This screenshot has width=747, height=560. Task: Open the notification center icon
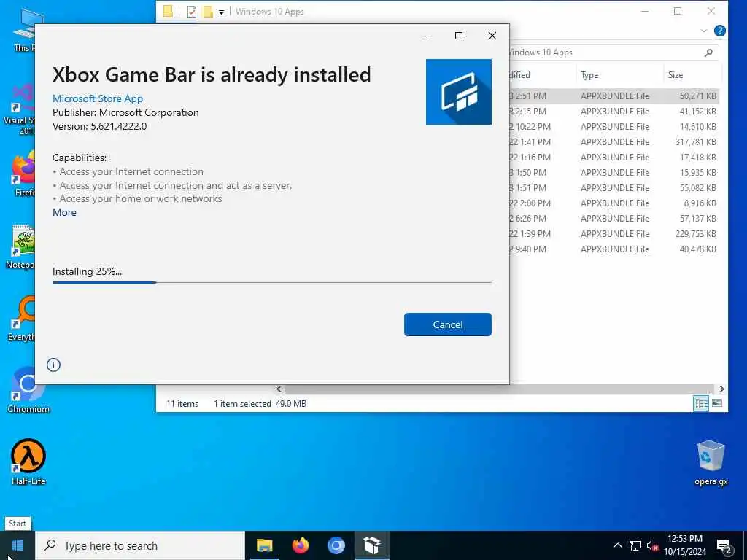click(x=724, y=547)
